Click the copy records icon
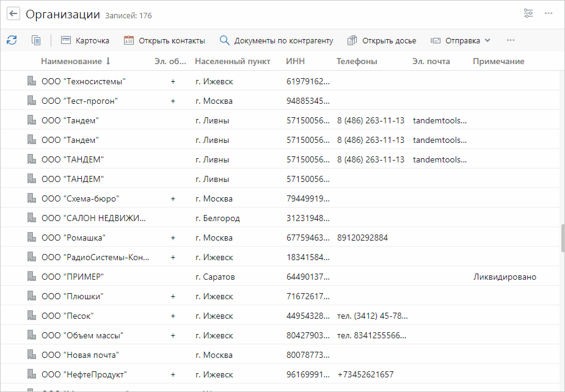565x392 pixels. 36,40
